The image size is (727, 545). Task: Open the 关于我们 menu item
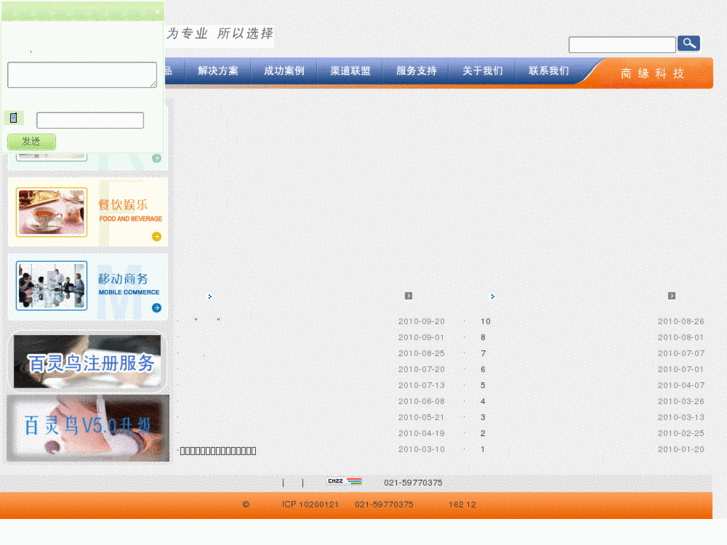tap(482, 71)
